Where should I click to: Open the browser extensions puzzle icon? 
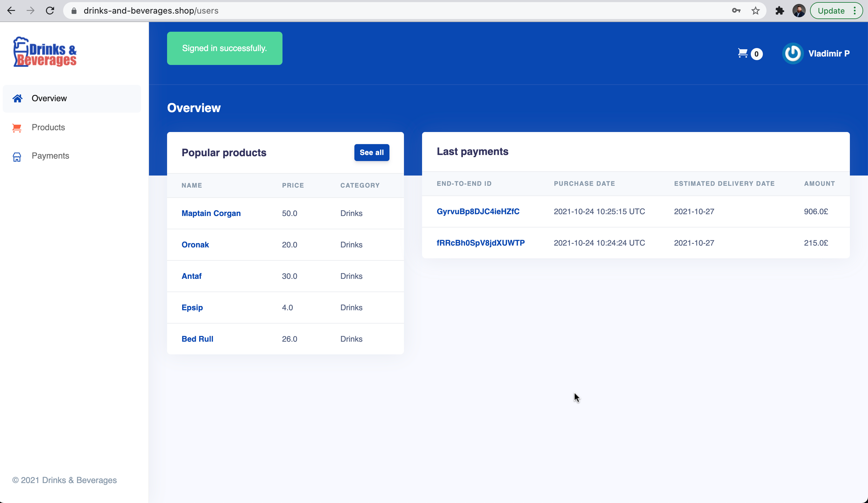[779, 11]
